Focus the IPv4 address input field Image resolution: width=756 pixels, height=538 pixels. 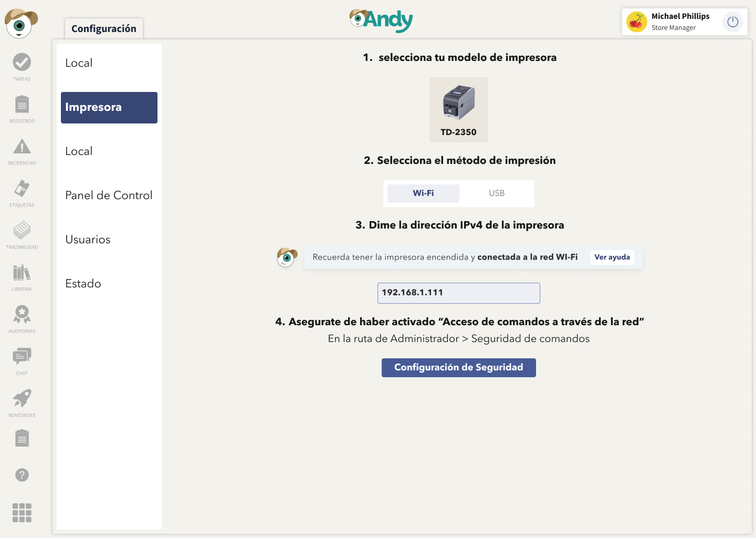(x=459, y=293)
